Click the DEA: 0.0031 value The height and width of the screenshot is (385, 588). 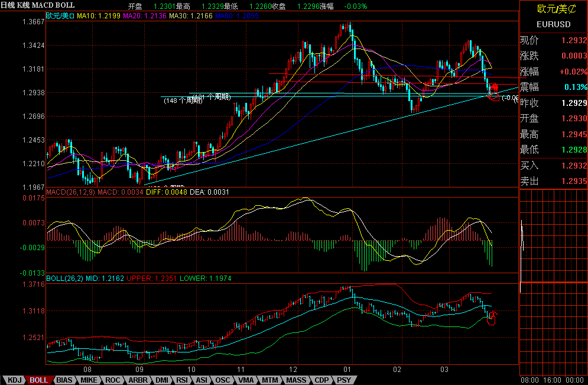click(x=209, y=192)
